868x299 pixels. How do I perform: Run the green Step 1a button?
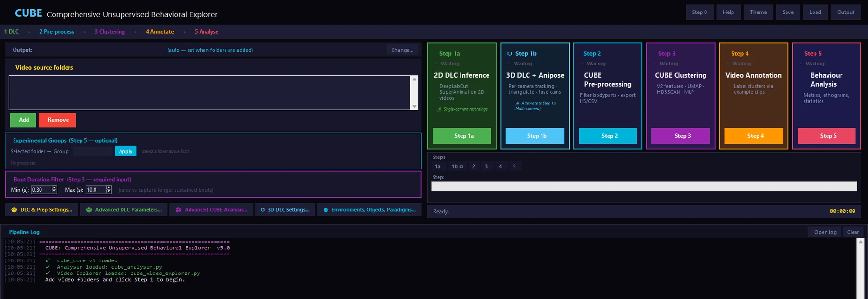462,136
